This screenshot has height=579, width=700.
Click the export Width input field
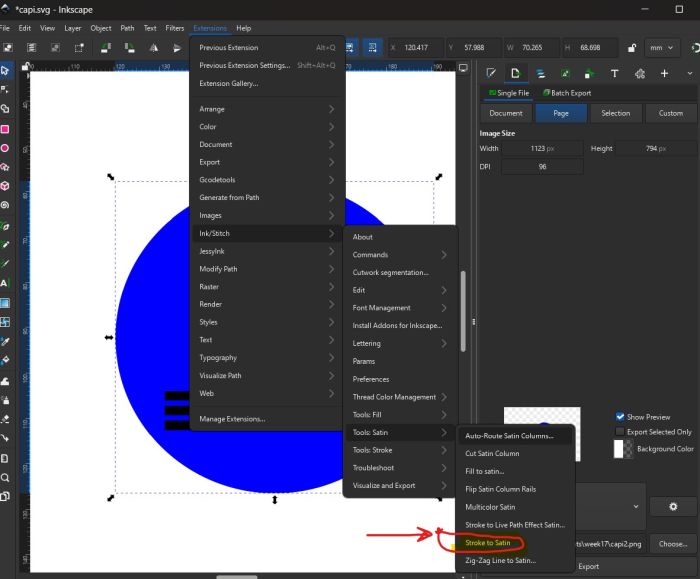542,148
